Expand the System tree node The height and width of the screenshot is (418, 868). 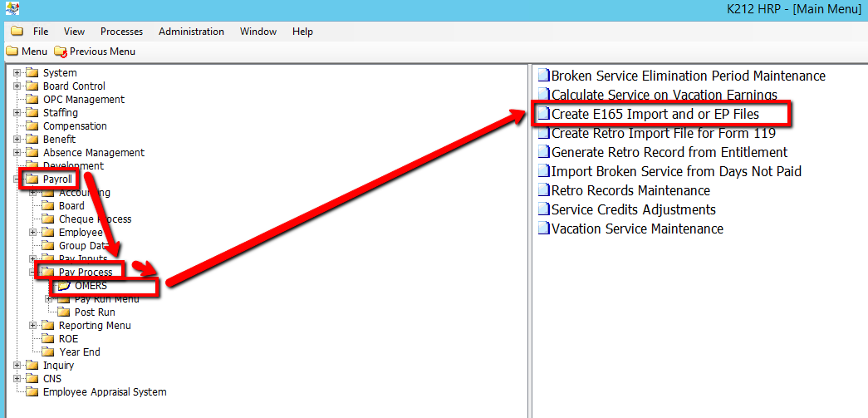pos(17,73)
